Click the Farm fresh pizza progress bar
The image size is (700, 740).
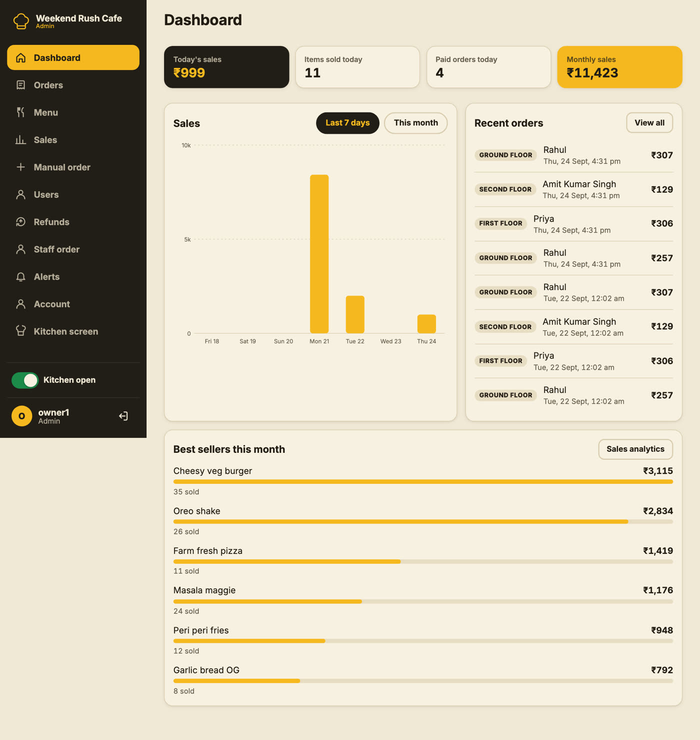423,561
